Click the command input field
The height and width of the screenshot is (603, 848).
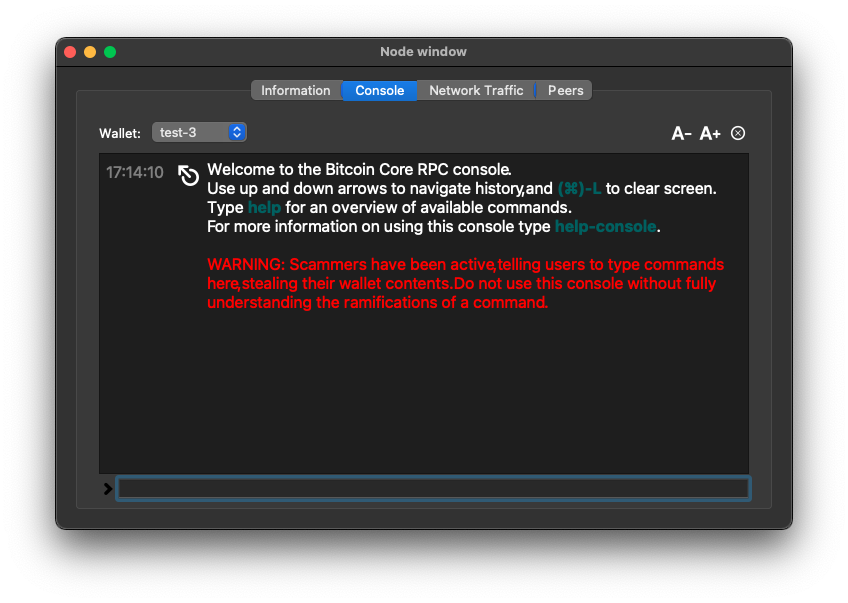tap(433, 489)
